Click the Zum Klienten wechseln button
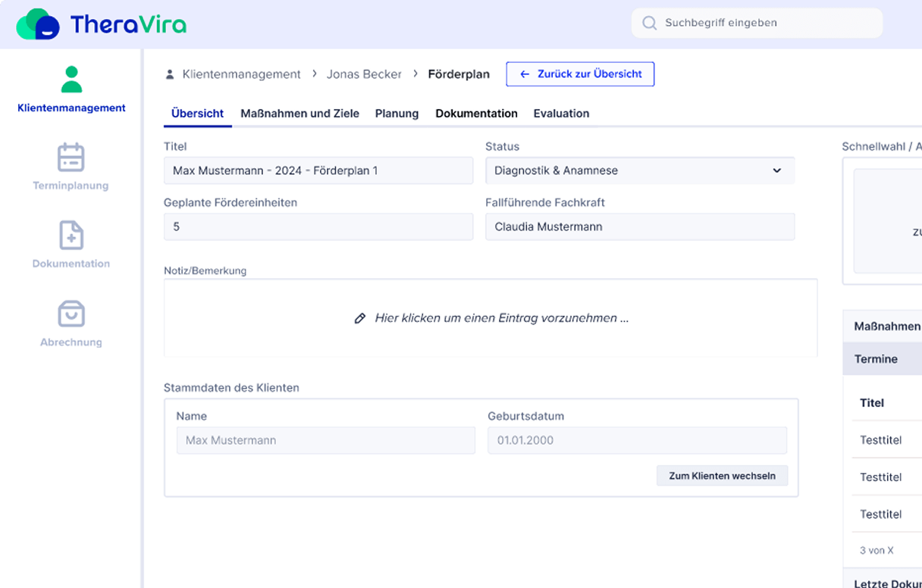The height and width of the screenshot is (588, 922). (x=722, y=475)
